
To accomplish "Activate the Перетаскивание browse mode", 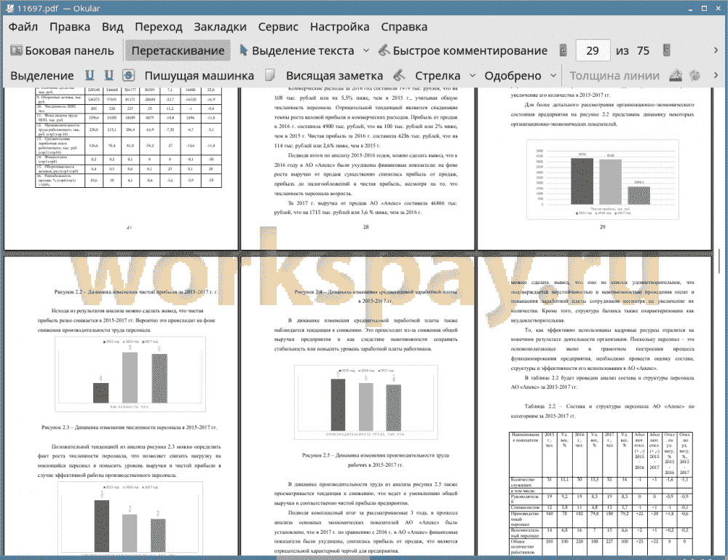I will (x=178, y=51).
